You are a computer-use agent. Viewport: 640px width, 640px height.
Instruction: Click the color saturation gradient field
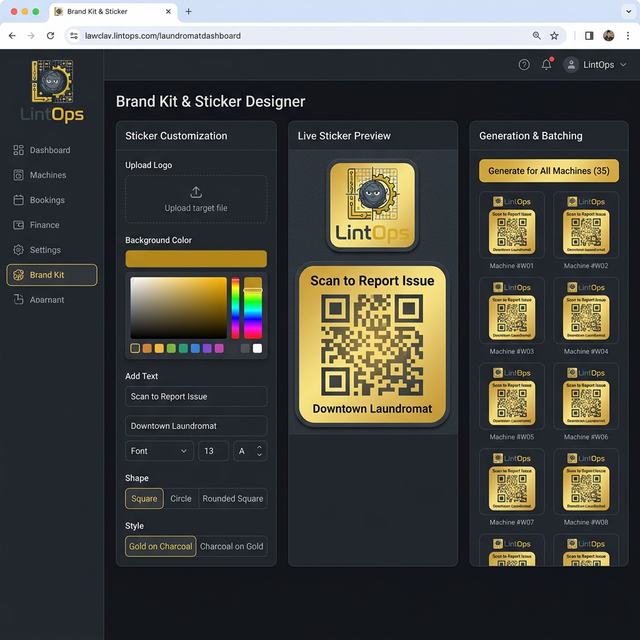click(x=178, y=308)
